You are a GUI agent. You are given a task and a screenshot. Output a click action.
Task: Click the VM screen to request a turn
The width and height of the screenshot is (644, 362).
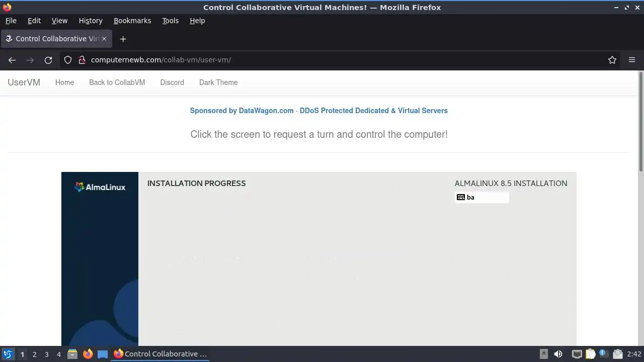(x=319, y=259)
